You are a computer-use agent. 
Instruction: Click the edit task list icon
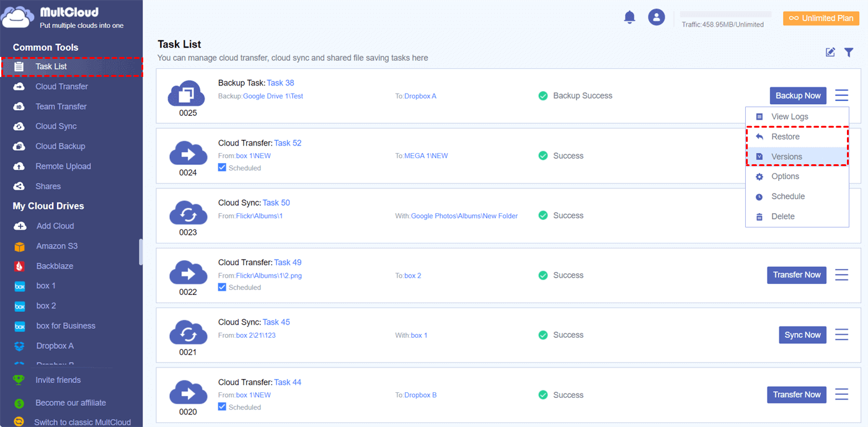(x=830, y=53)
